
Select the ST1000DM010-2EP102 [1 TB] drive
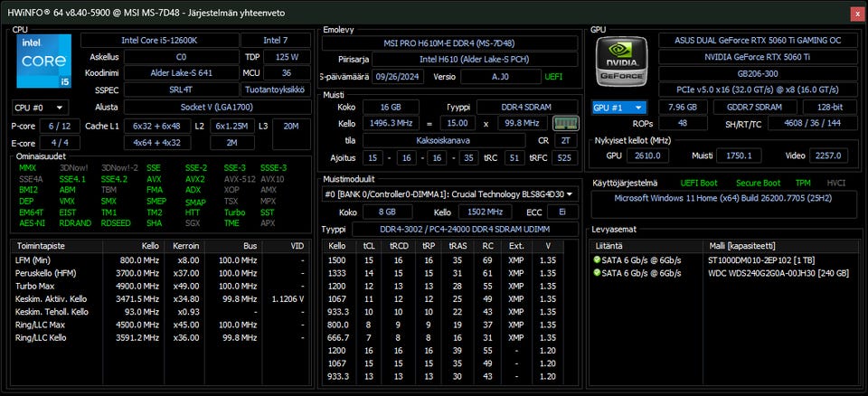click(724, 259)
